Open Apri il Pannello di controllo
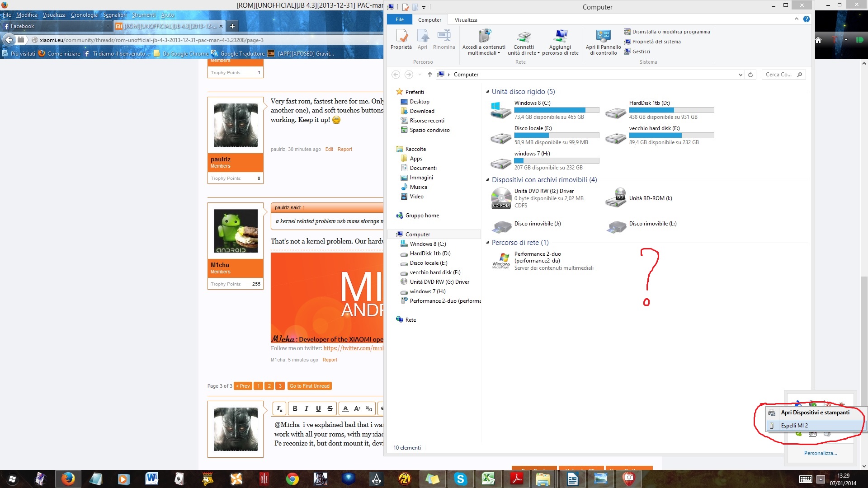This screenshot has height=488, width=868. coord(603,42)
